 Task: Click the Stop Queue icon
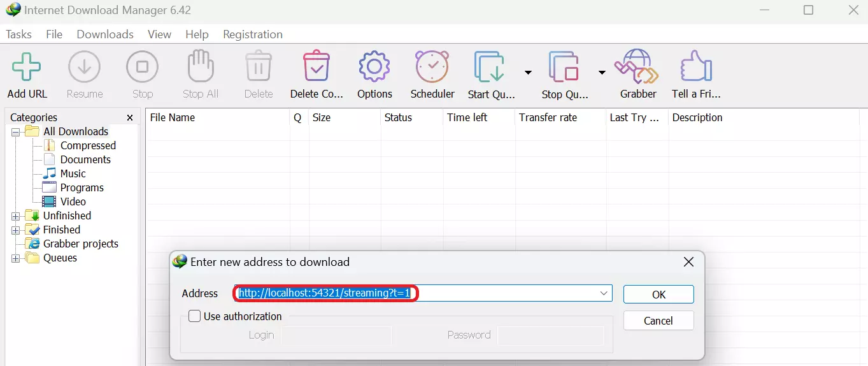pyautogui.click(x=564, y=67)
